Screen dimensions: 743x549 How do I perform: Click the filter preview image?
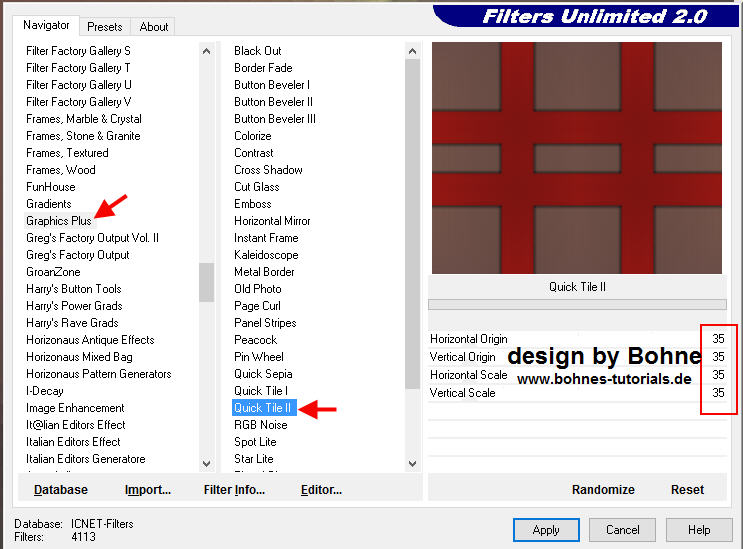(577, 158)
